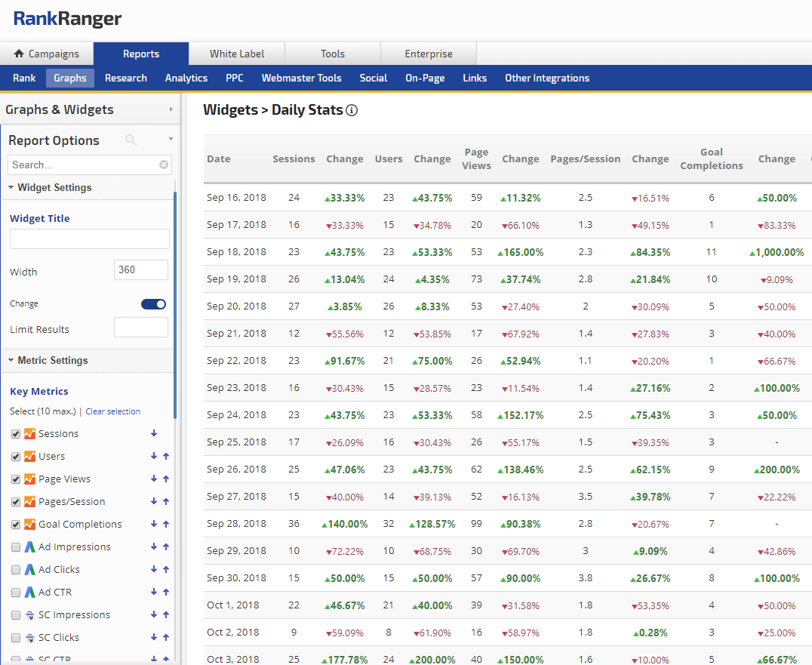Open the Webmaster Tools menu
Viewport: 812px width, 665px height.
[x=301, y=78]
